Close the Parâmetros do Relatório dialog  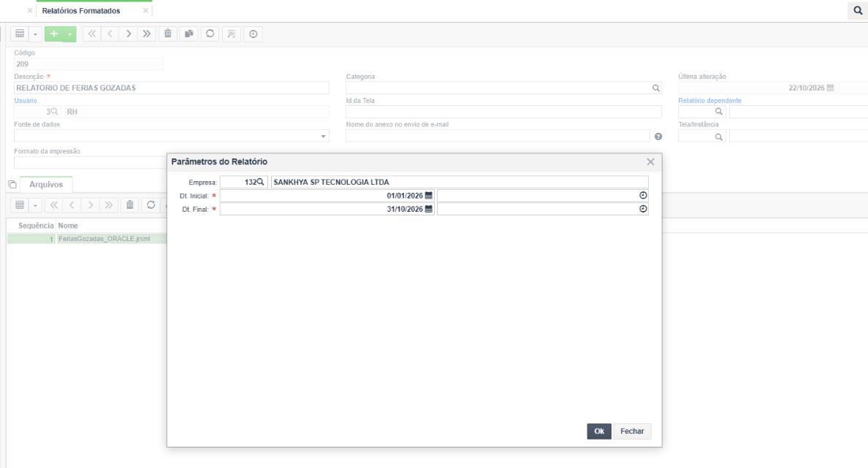pyautogui.click(x=650, y=161)
